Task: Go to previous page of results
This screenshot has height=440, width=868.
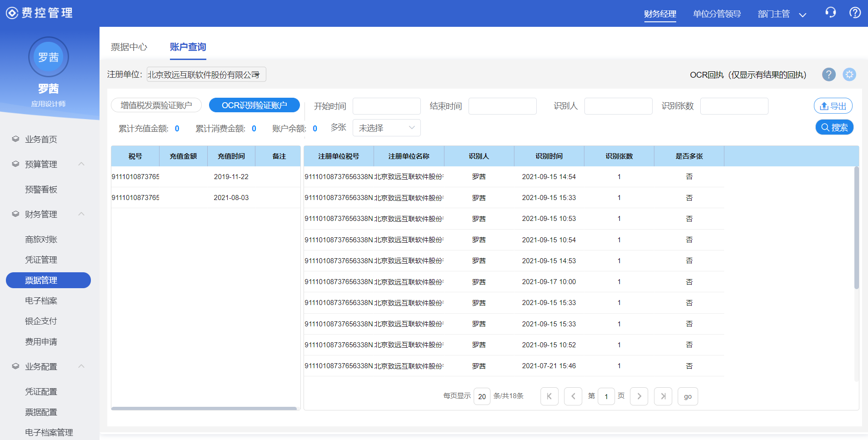Action: (x=573, y=396)
